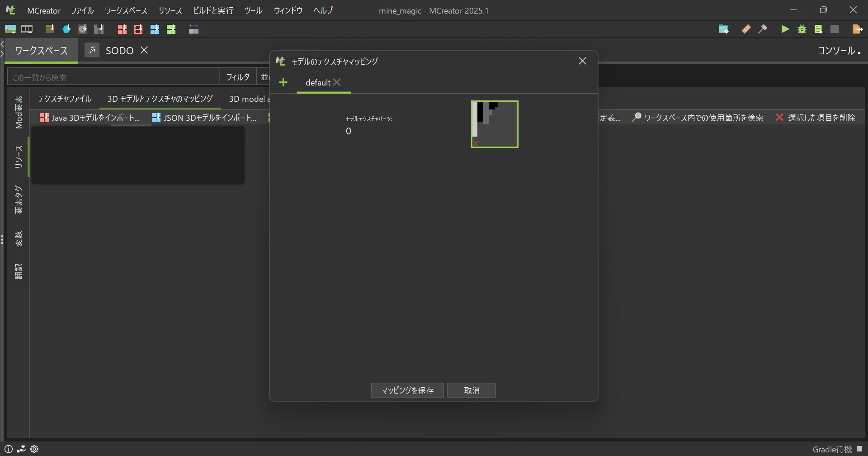Select the default mapping tab
The width and height of the screenshot is (868, 456).
click(318, 82)
